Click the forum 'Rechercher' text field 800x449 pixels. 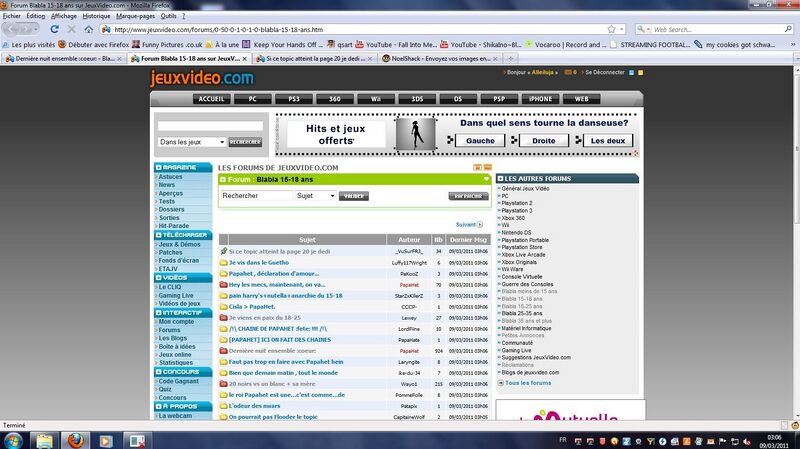256,196
